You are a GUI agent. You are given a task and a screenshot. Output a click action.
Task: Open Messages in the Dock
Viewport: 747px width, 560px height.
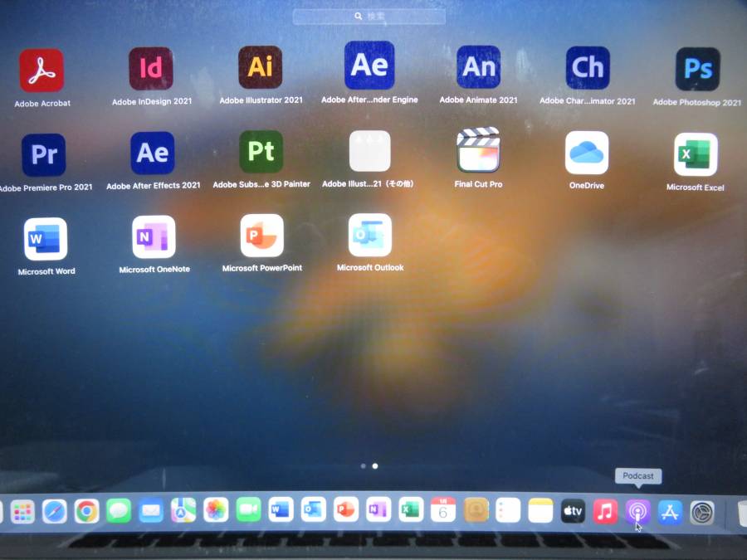[x=119, y=511]
